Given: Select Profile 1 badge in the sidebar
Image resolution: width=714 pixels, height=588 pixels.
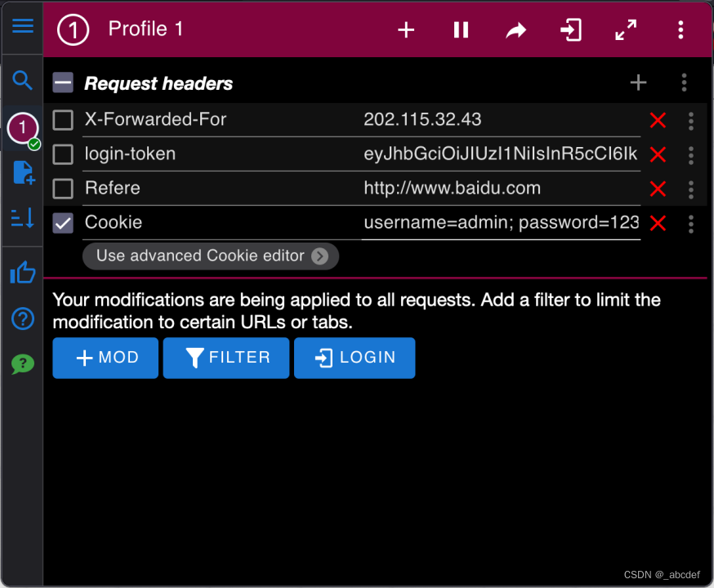Looking at the screenshot, I should pos(22,128).
